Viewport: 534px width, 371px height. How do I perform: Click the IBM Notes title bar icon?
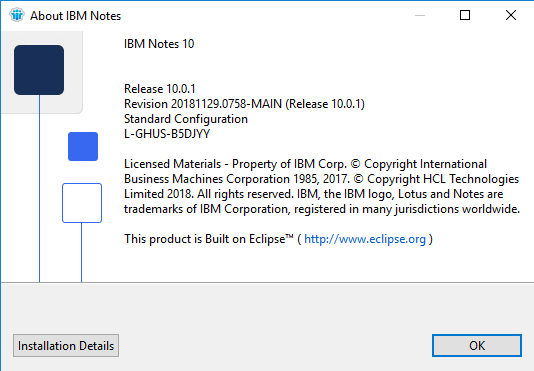17,15
